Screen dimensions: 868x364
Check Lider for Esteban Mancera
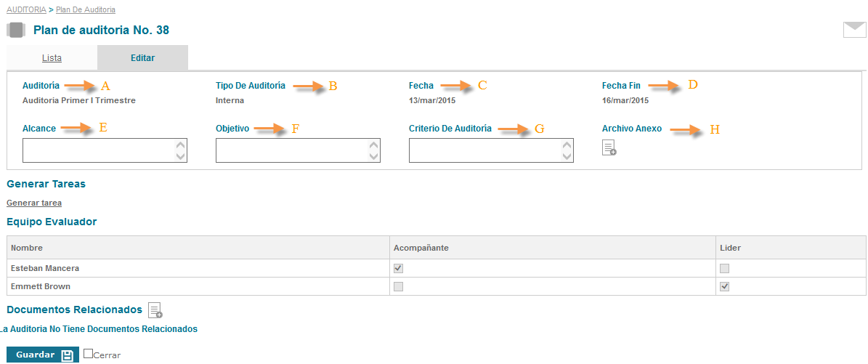point(724,268)
